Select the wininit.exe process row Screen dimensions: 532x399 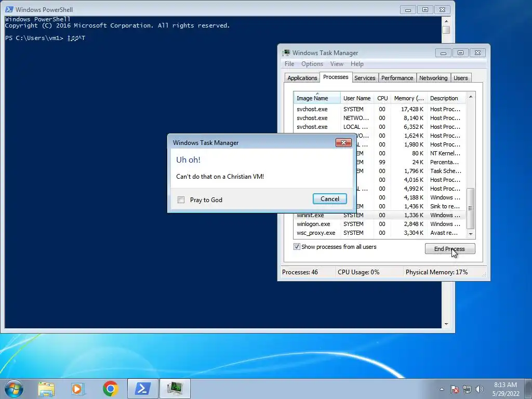click(x=380, y=215)
